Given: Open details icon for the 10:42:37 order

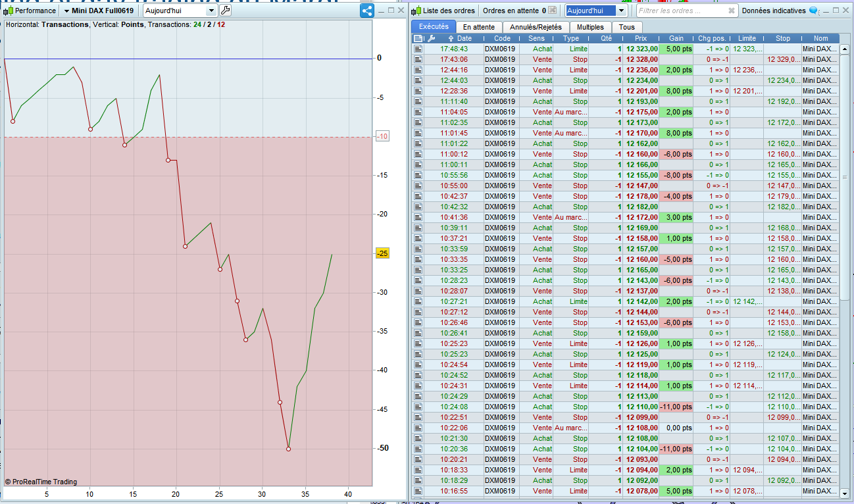Looking at the screenshot, I should tap(418, 196).
